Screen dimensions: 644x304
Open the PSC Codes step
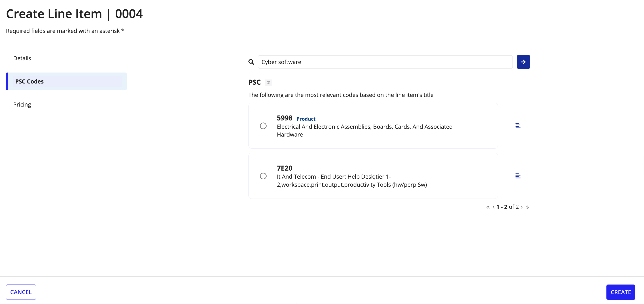[66, 81]
